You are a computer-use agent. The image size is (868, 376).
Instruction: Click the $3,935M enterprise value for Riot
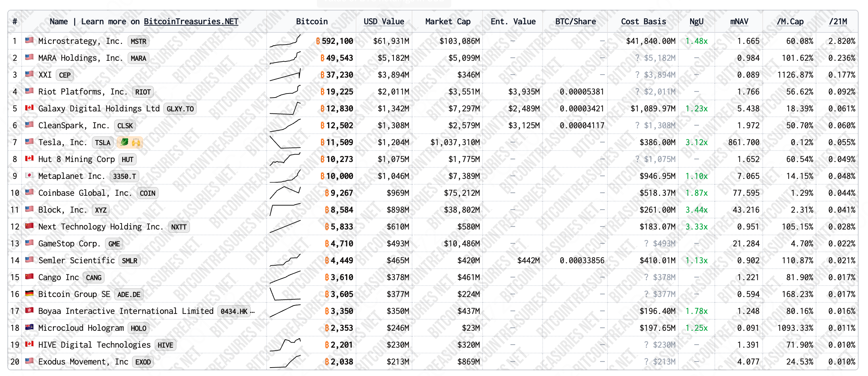point(524,91)
